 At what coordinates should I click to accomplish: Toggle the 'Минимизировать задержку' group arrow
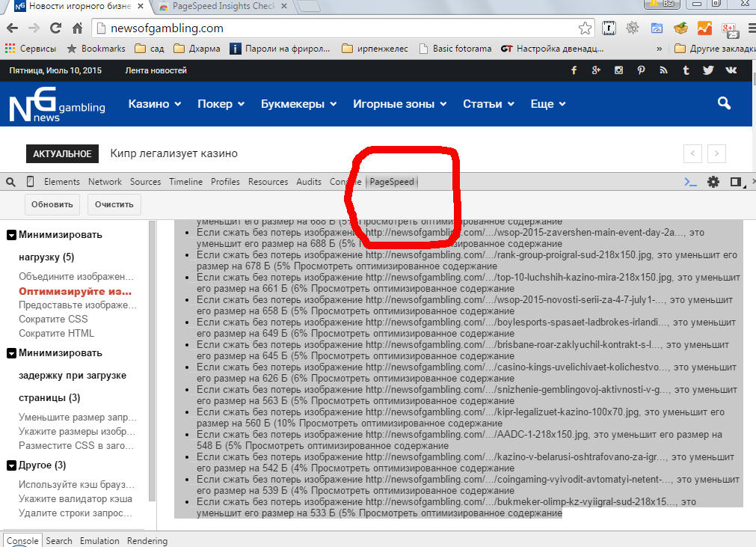tap(11, 353)
